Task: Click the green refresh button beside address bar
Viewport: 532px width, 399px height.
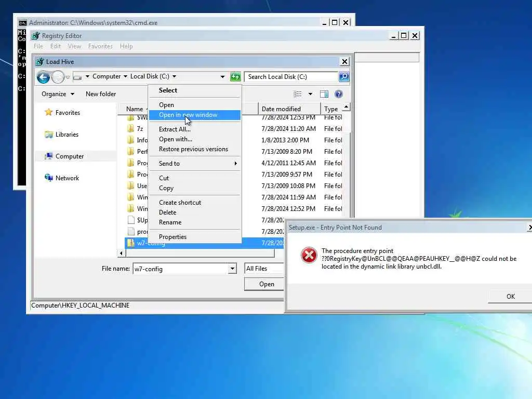Action: pyautogui.click(x=235, y=77)
